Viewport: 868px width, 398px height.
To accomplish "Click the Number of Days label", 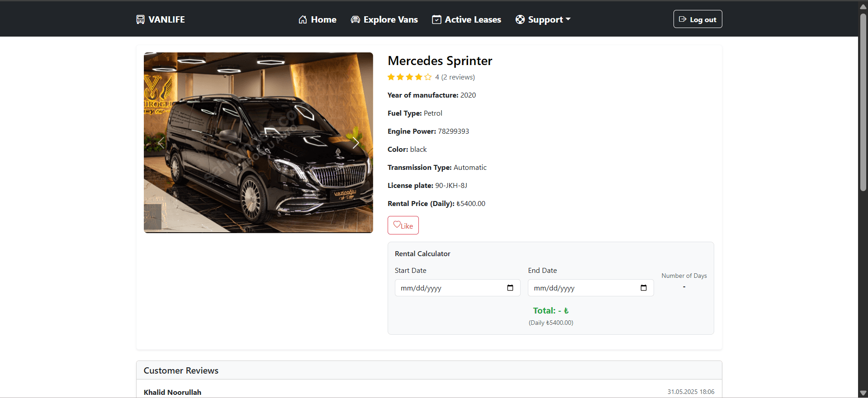I will point(684,276).
